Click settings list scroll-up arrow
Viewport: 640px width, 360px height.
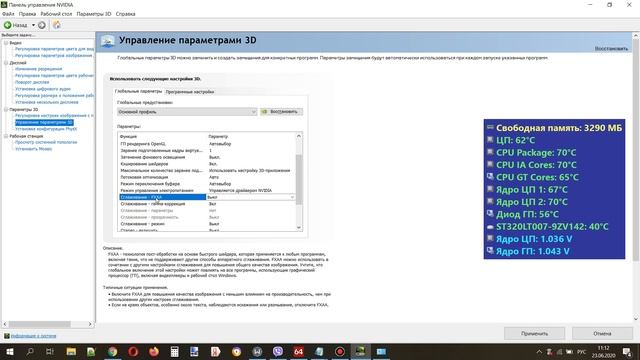(299, 136)
